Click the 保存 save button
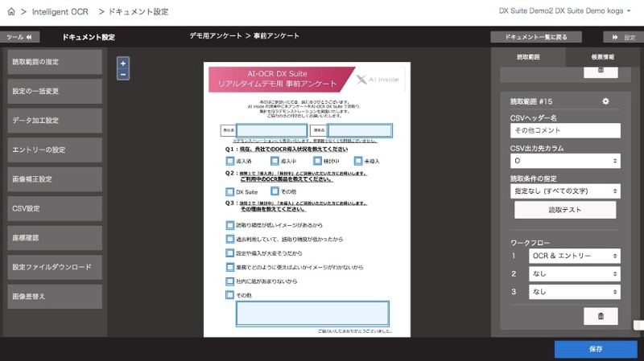Screen dimensions: 644x361 [595, 349]
